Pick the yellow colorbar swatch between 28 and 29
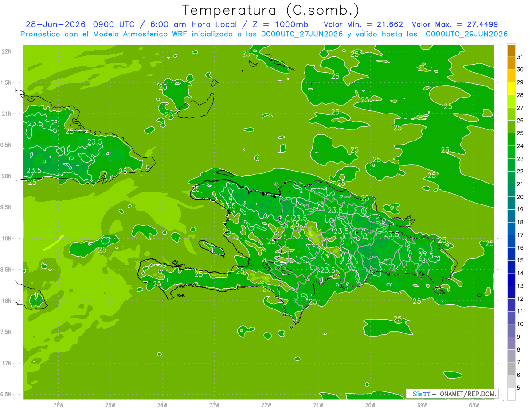532x411 pixels. click(511, 89)
